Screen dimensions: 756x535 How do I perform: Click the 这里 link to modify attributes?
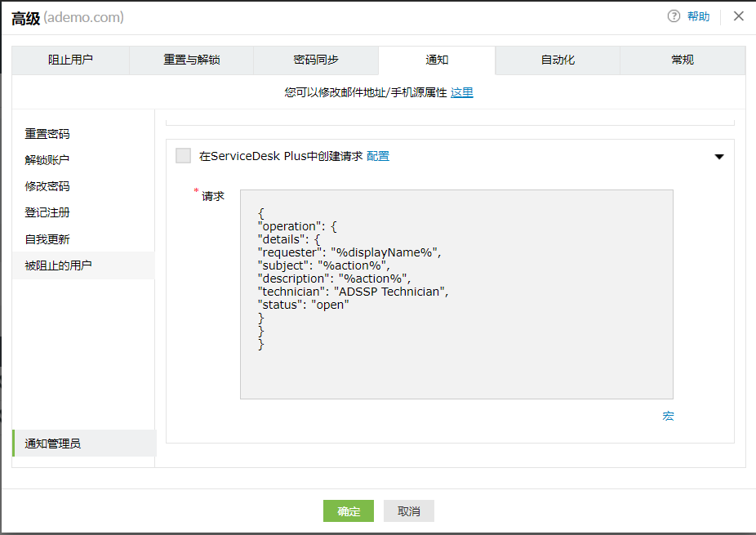[461, 92]
